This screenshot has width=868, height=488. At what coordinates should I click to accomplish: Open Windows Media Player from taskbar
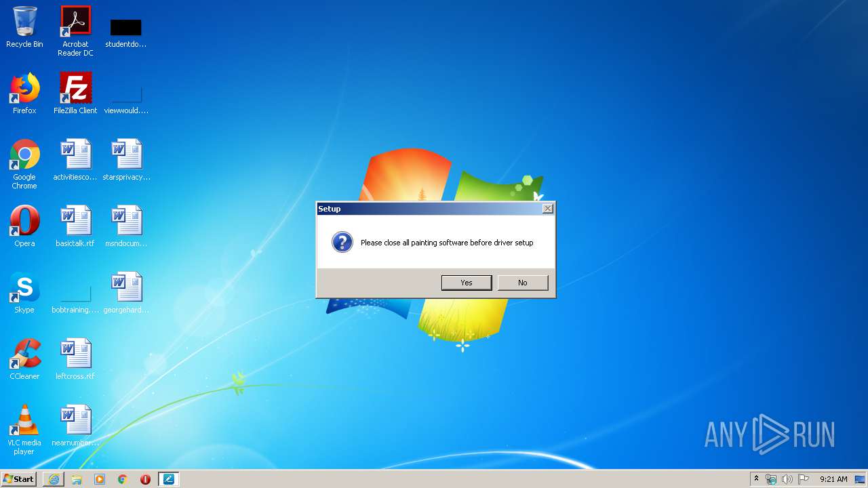click(100, 479)
